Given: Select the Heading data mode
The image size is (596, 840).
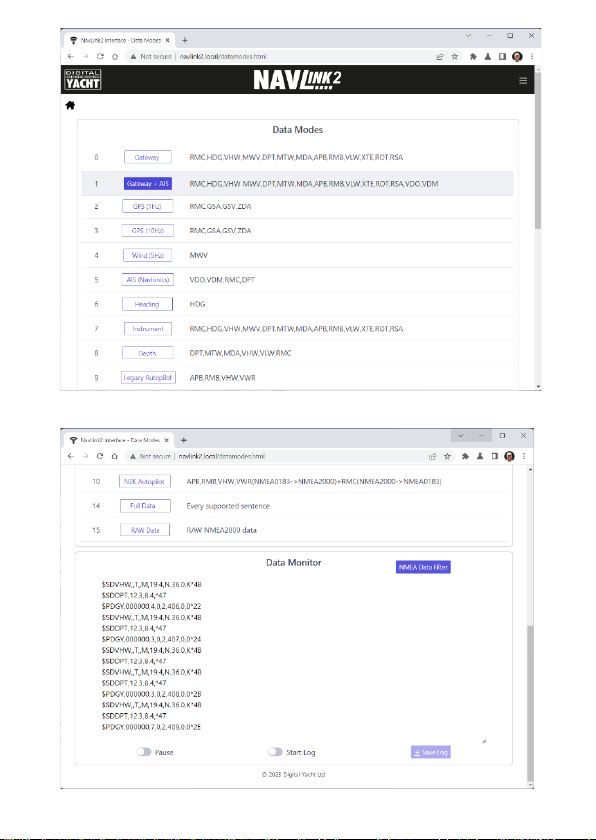Looking at the screenshot, I should point(147,304).
